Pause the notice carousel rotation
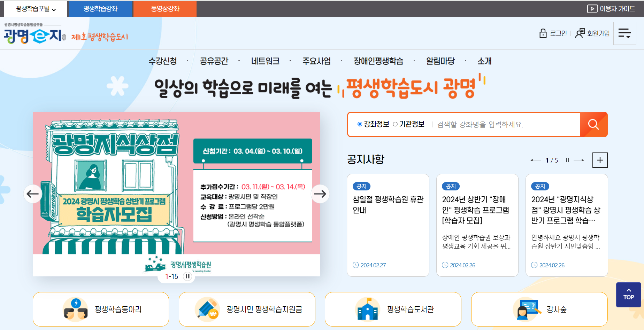Screen dimensions: 644x330 point(567,160)
